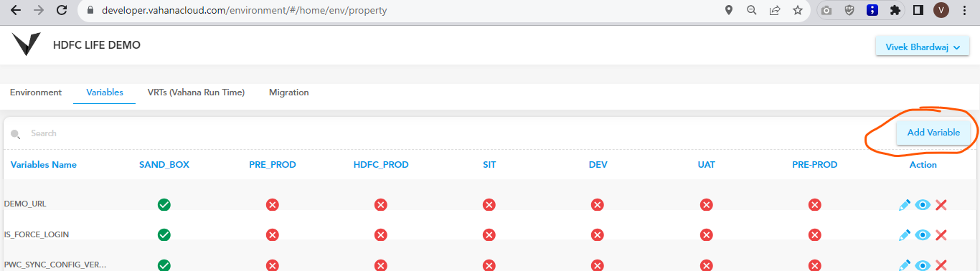Click the Vahana V logo
This screenshot has width=980, height=271.
27,44
